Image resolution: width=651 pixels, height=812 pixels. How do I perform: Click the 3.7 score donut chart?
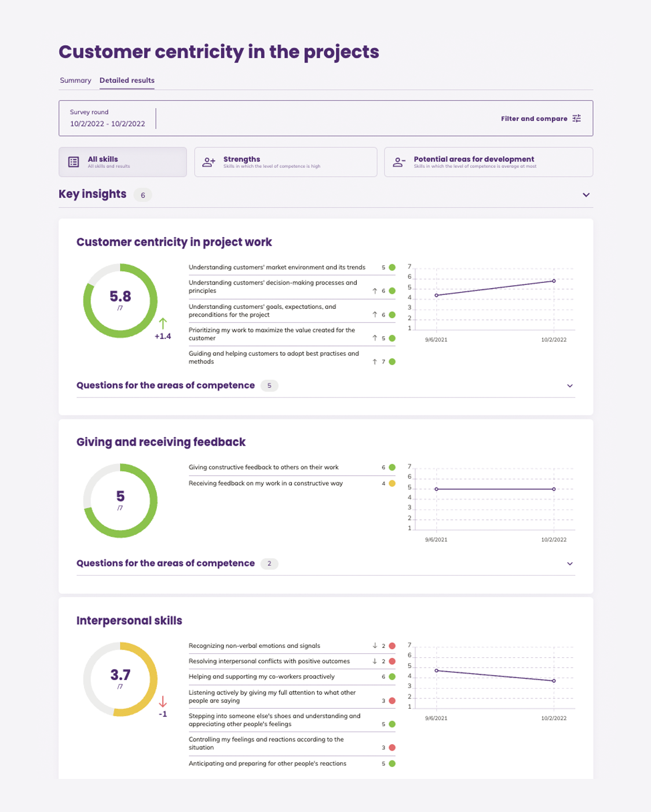[x=120, y=679]
